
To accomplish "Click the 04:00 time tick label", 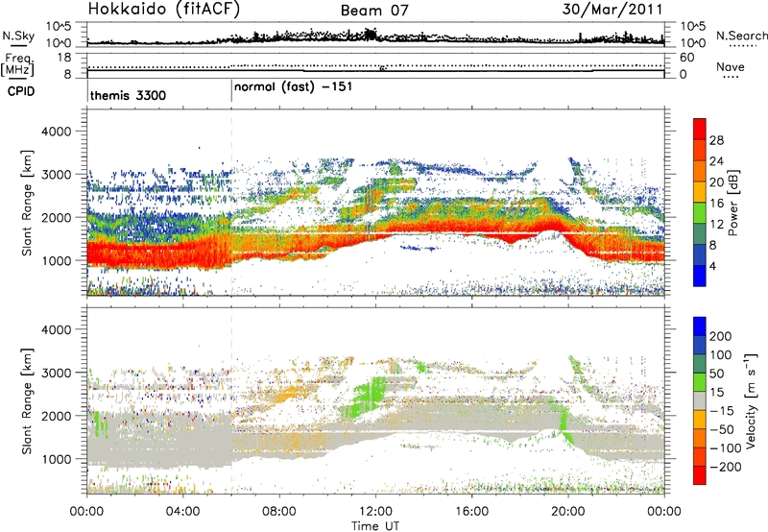I will (182, 512).
